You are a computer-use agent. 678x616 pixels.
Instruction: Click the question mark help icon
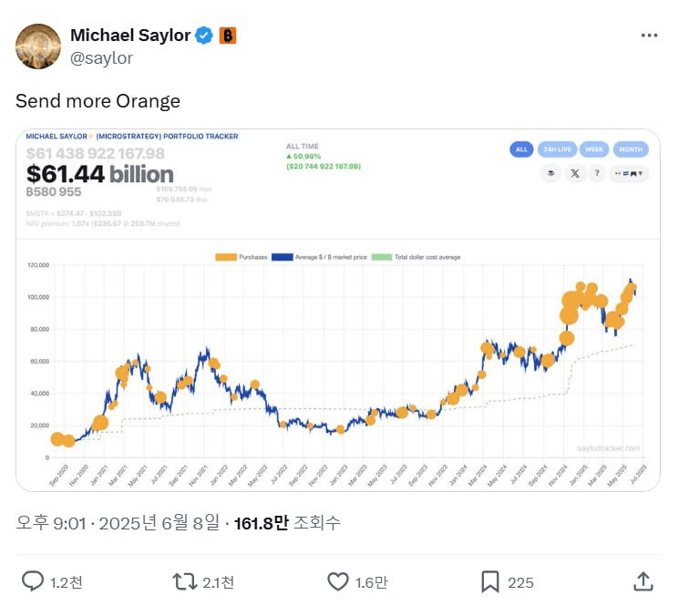coord(597,173)
